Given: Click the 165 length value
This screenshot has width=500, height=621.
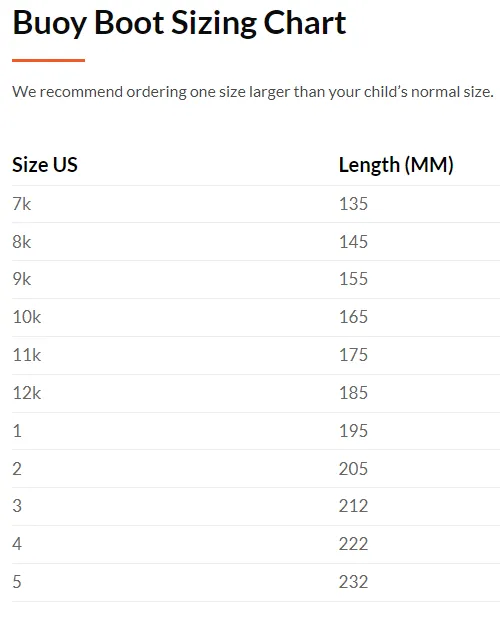Looking at the screenshot, I should coord(353,317).
